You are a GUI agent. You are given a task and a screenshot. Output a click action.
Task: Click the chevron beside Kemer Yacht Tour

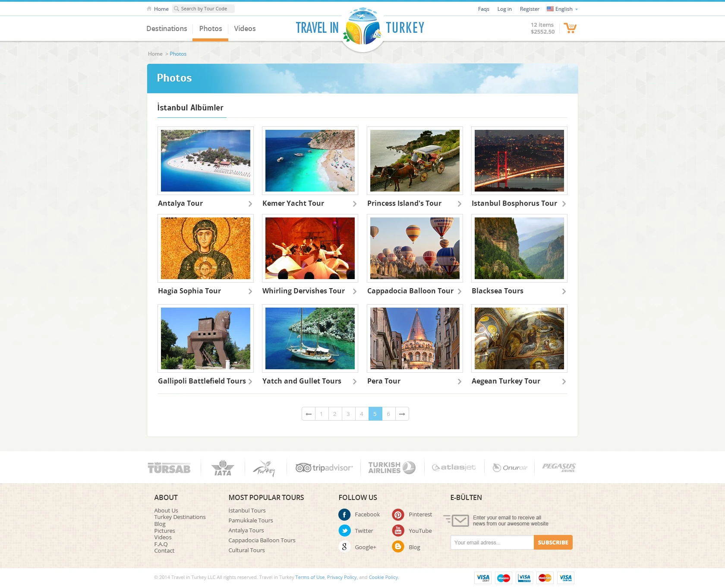tap(355, 204)
